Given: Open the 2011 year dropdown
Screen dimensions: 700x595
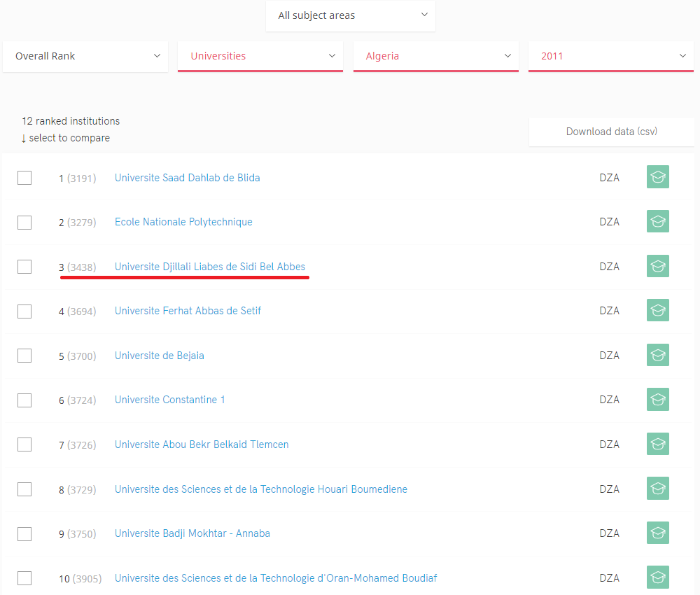Looking at the screenshot, I should click(610, 56).
